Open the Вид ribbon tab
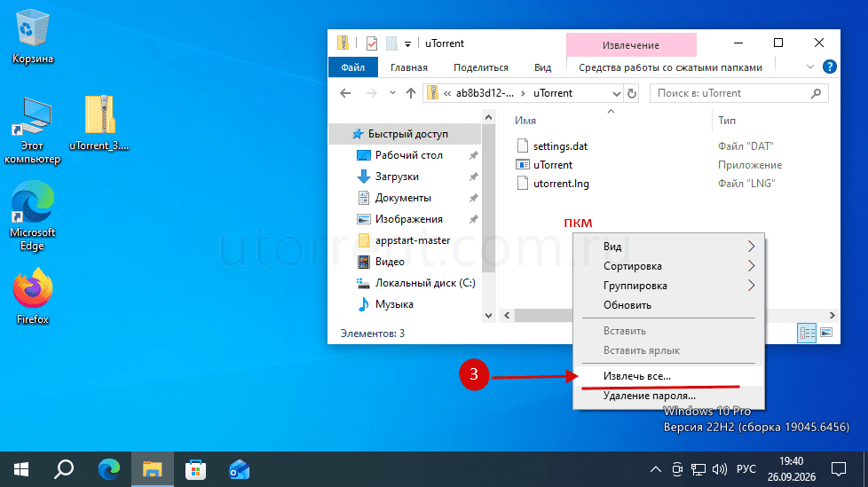The width and height of the screenshot is (868, 487). click(542, 67)
